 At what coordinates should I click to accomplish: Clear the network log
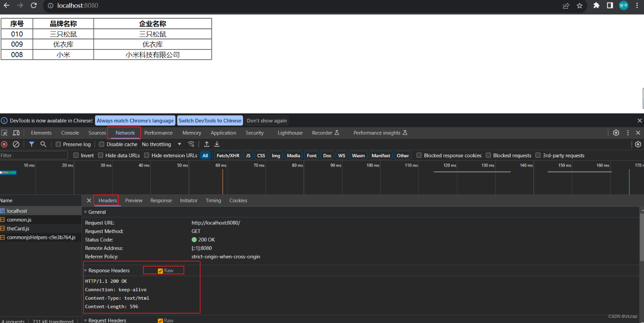click(16, 144)
